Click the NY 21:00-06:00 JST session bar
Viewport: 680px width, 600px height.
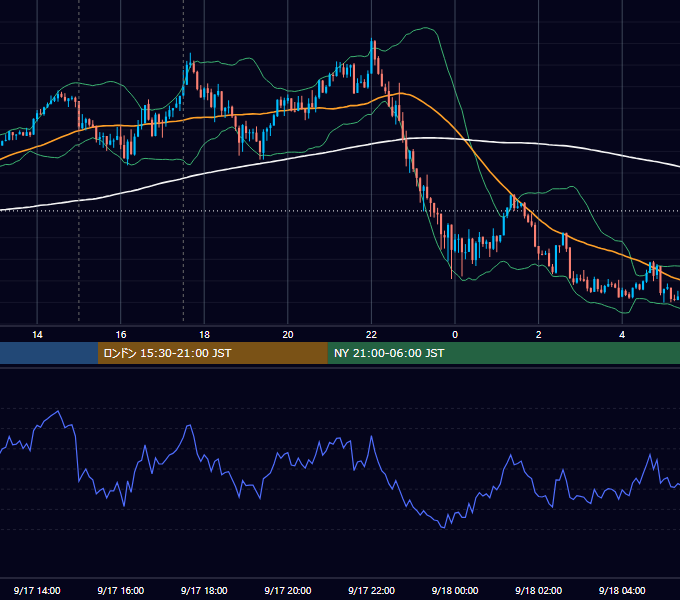click(x=503, y=353)
